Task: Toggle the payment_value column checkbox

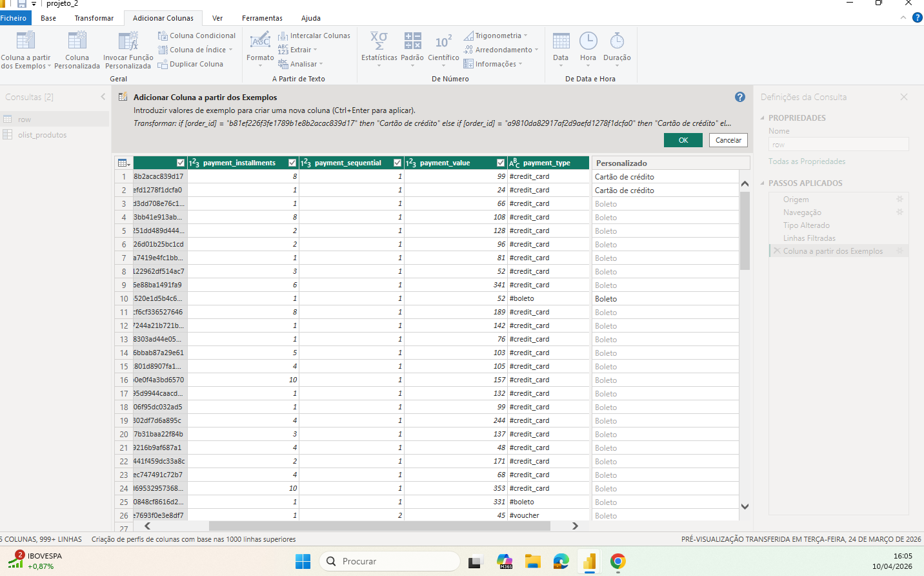Action: 397,163
